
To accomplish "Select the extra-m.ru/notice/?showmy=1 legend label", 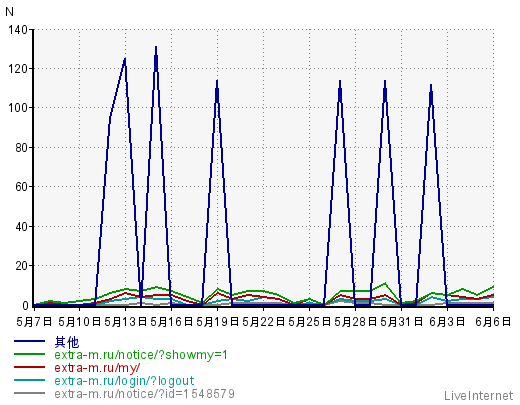I will [141, 355].
